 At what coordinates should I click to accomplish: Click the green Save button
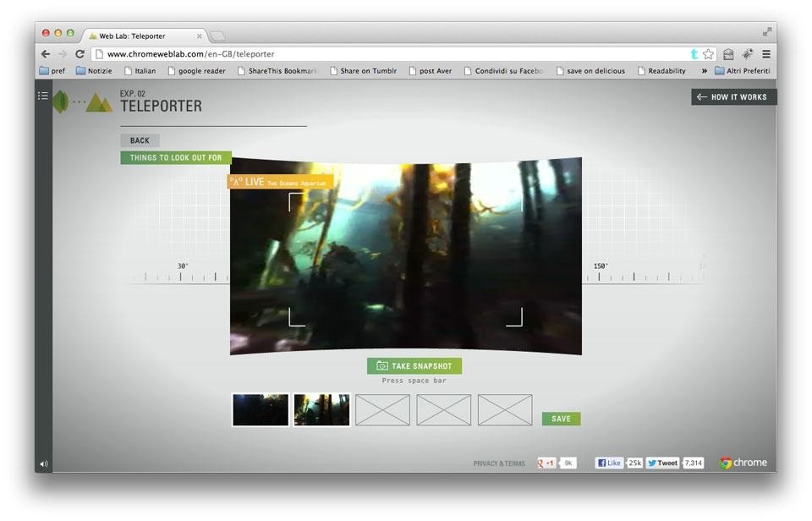coord(561,419)
